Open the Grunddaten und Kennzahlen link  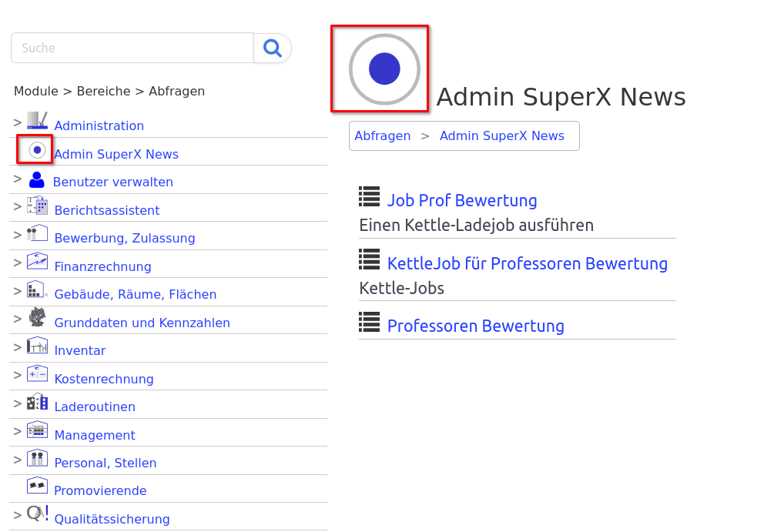142,323
